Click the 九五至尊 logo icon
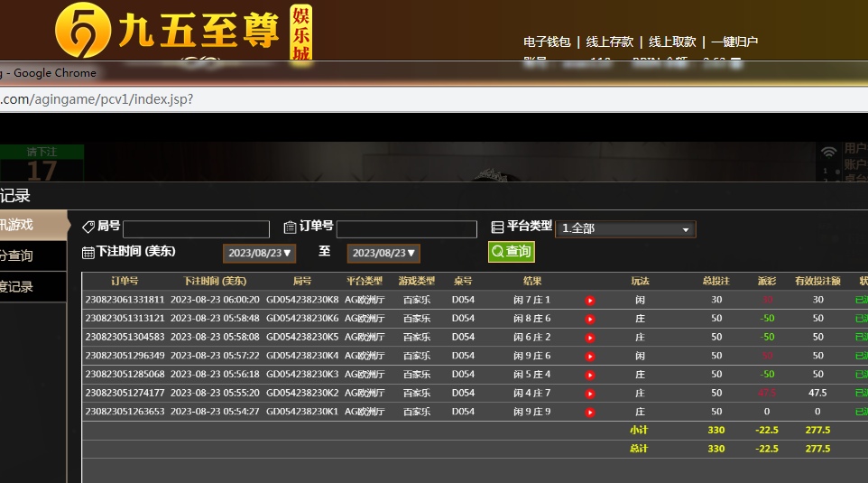Image resolution: width=868 pixels, height=483 pixels. pos(83,30)
